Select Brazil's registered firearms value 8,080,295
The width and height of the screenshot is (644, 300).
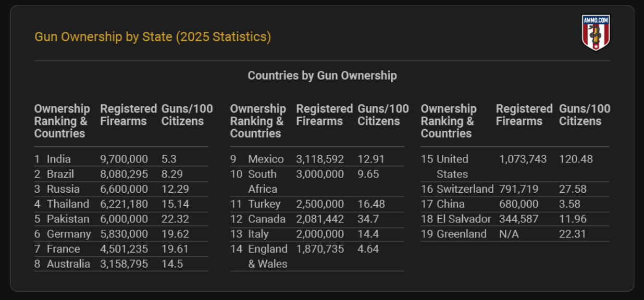124,174
